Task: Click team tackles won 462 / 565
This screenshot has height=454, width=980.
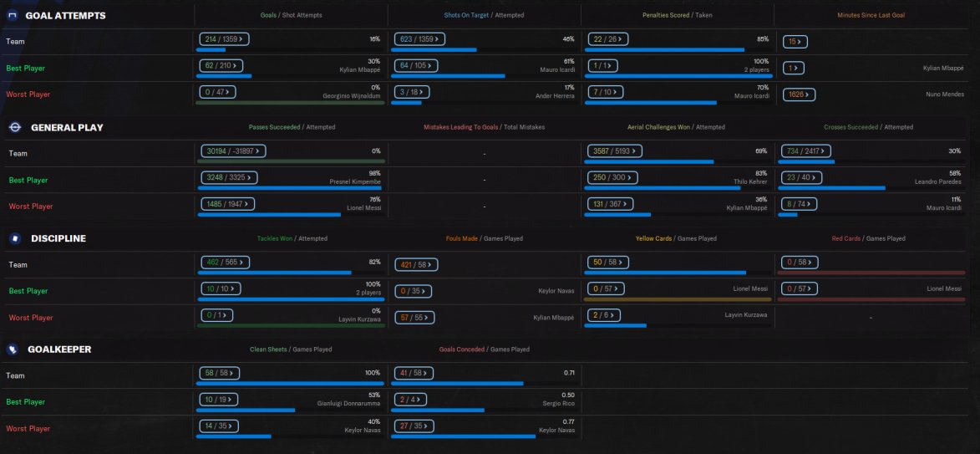Action: [225, 262]
